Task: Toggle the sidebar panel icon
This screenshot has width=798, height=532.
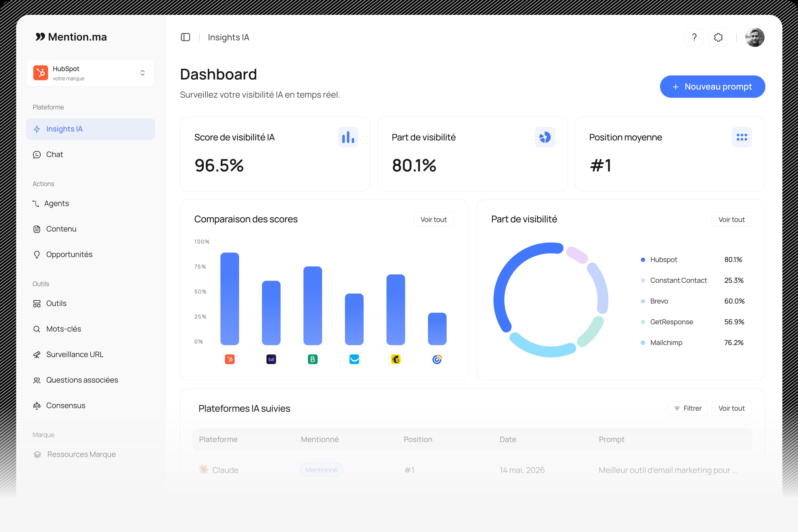Action: click(185, 37)
